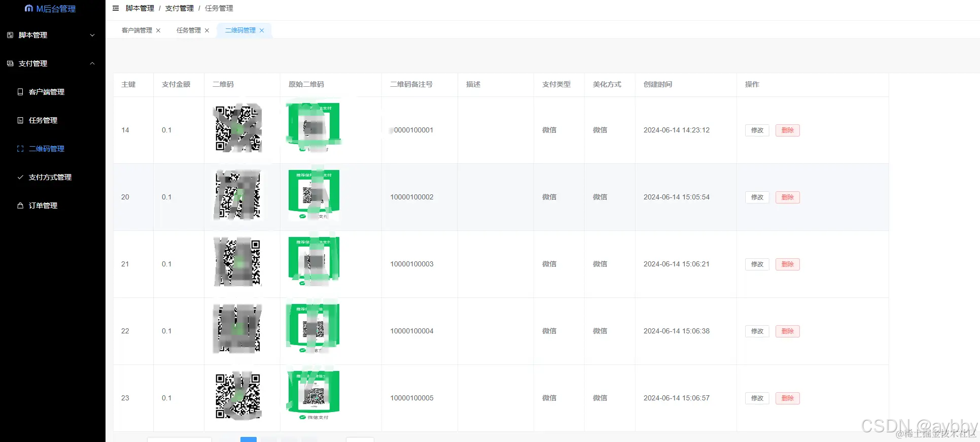This screenshot has height=442, width=980.
Task: Click 修改 for row 21
Action: coord(757,264)
